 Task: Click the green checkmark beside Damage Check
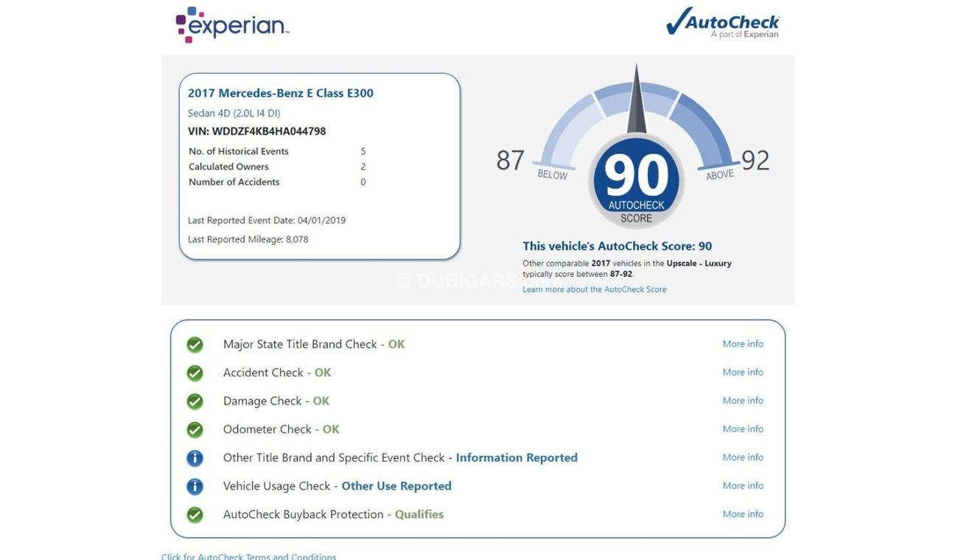click(x=195, y=401)
